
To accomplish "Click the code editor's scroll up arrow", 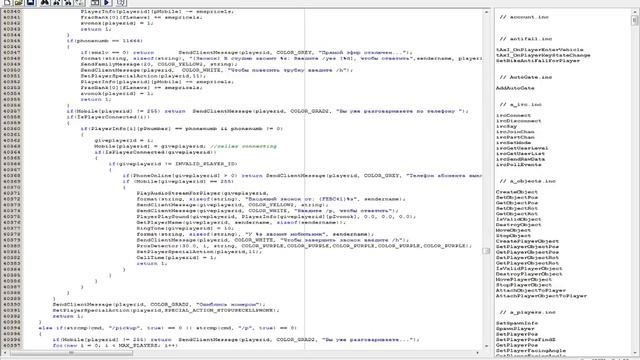I will [486, 12].
